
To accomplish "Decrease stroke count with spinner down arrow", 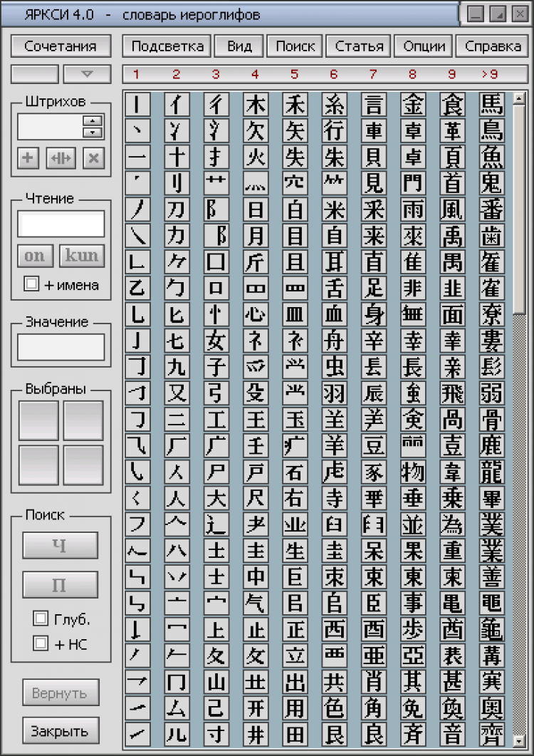I will pyautogui.click(x=93, y=132).
